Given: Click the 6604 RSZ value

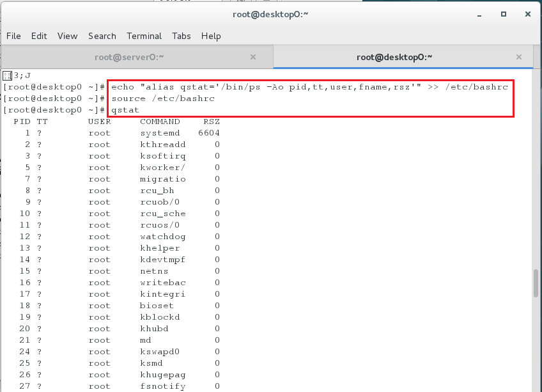Looking at the screenshot, I should pos(209,133).
